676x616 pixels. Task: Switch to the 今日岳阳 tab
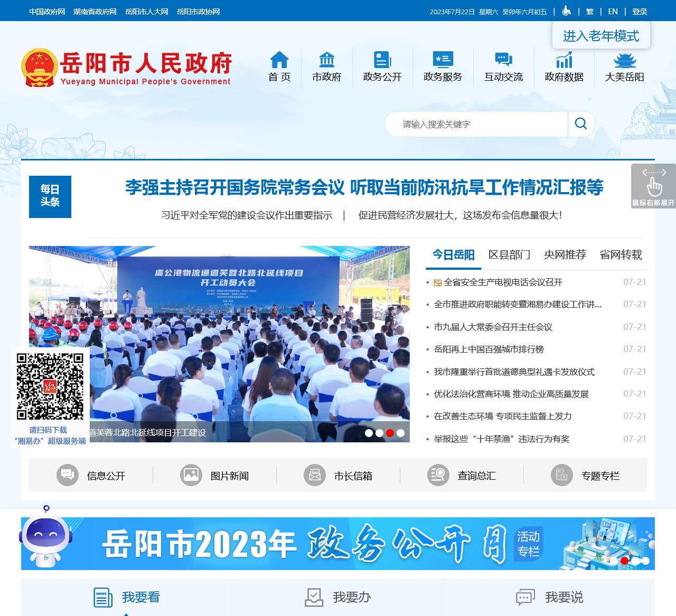coord(454,255)
